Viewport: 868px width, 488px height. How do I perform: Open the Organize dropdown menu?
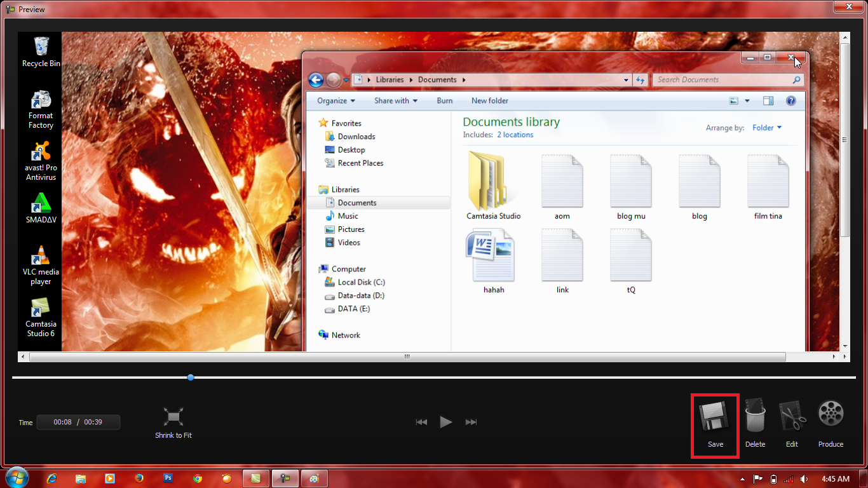click(x=336, y=100)
